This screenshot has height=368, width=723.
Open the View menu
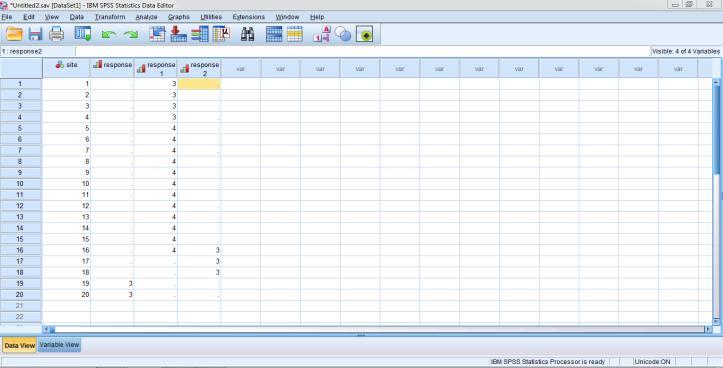(x=52, y=17)
